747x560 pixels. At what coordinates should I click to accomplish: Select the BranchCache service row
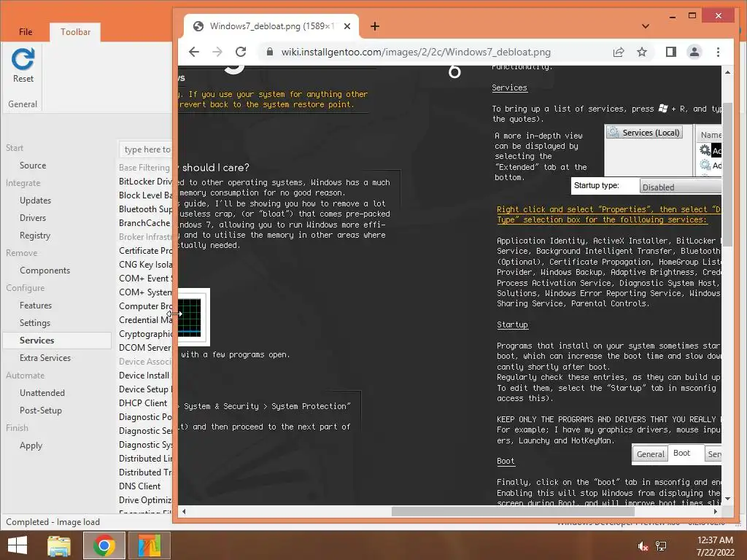click(x=145, y=223)
